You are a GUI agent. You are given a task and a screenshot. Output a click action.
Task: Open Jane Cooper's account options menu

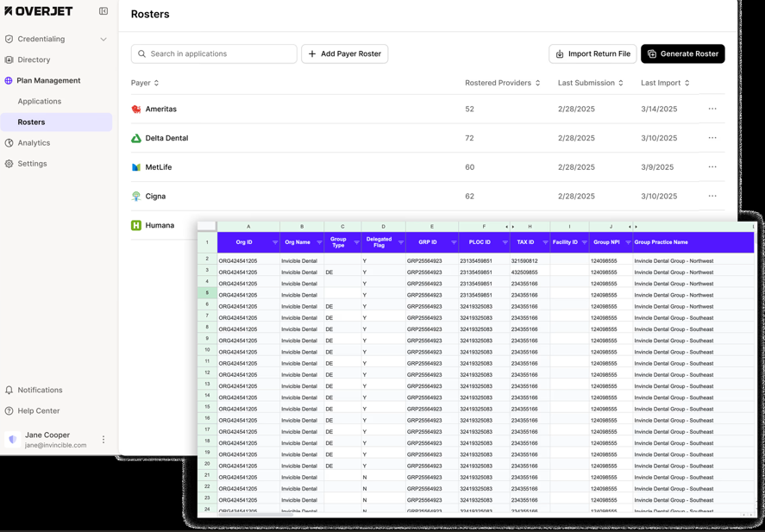(103, 440)
